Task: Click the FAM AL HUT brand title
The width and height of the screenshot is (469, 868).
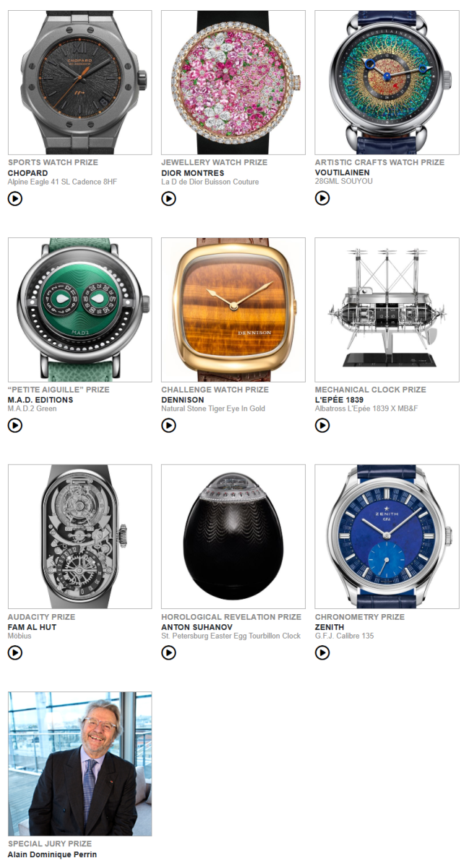Action: 32,627
